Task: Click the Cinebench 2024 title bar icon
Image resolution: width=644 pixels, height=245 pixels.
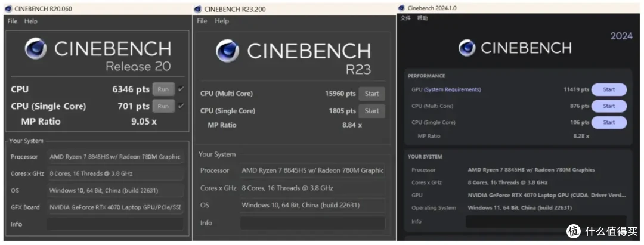Action: [x=402, y=8]
